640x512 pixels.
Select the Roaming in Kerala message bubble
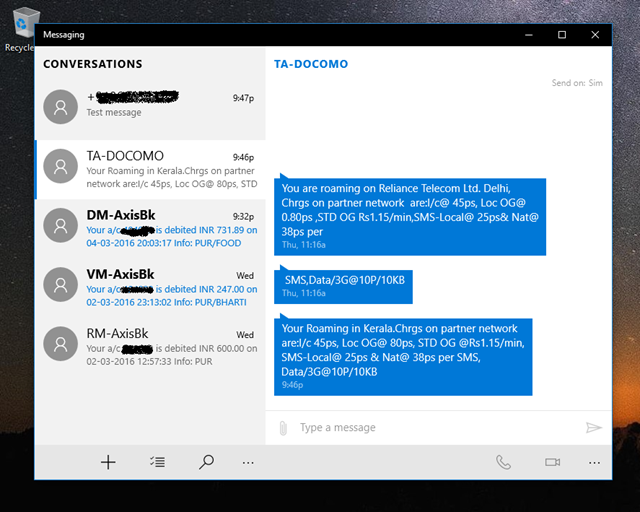click(403, 356)
